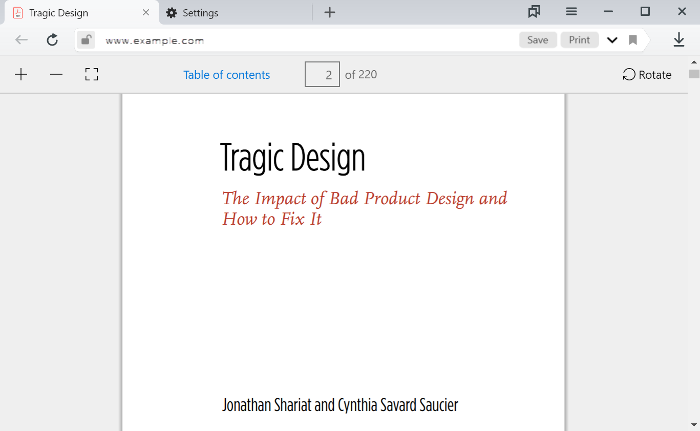Click the page number input field
Viewport: 700px width, 431px height.
tap(322, 74)
